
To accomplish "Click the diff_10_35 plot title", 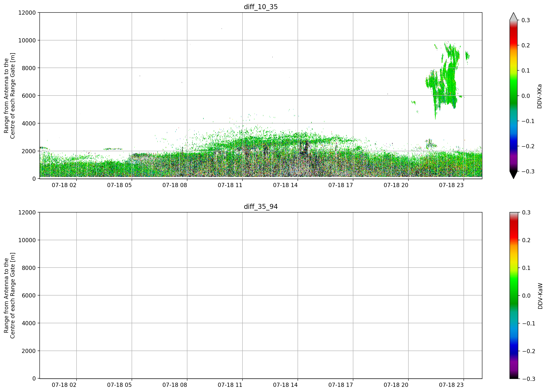I will (261, 7).
